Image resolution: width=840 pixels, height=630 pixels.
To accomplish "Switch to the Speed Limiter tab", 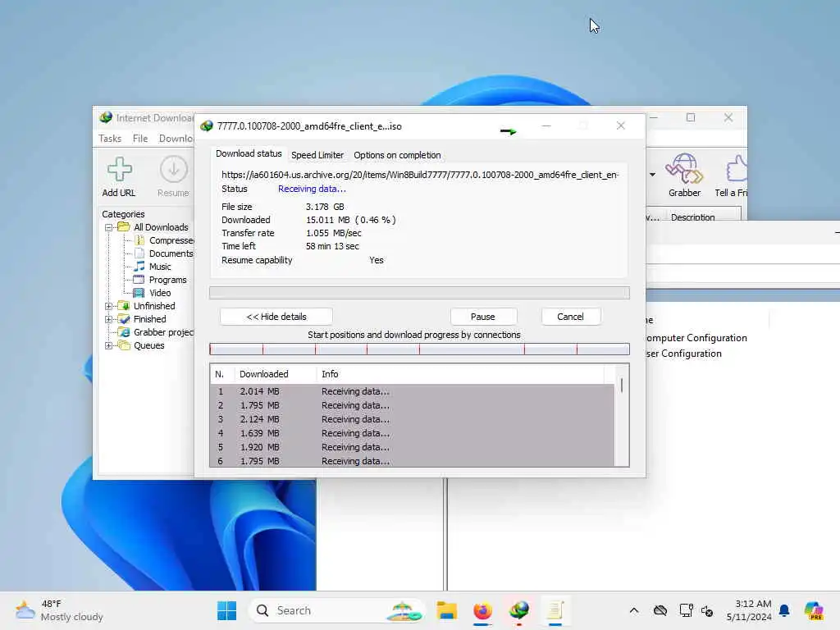I will tap(317, 155).
